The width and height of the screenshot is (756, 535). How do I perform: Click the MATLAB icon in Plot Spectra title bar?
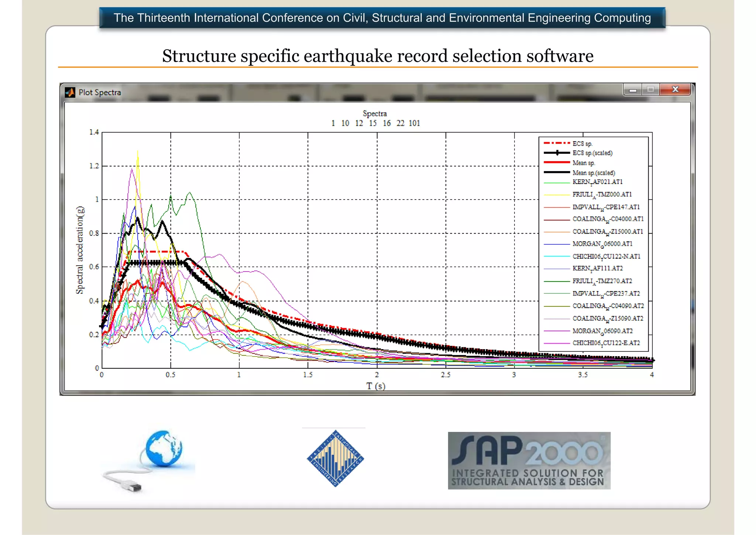[x=70, y=92]
